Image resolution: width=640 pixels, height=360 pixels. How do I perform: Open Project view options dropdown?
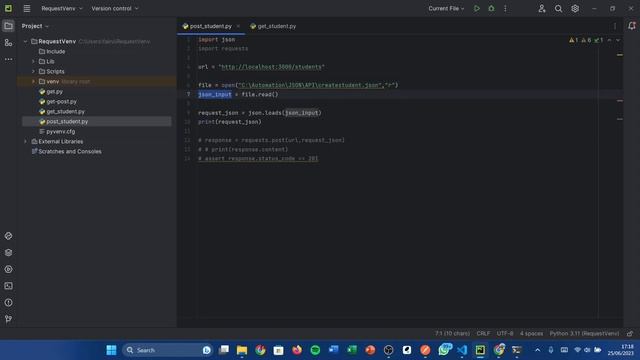click(35, 26)
